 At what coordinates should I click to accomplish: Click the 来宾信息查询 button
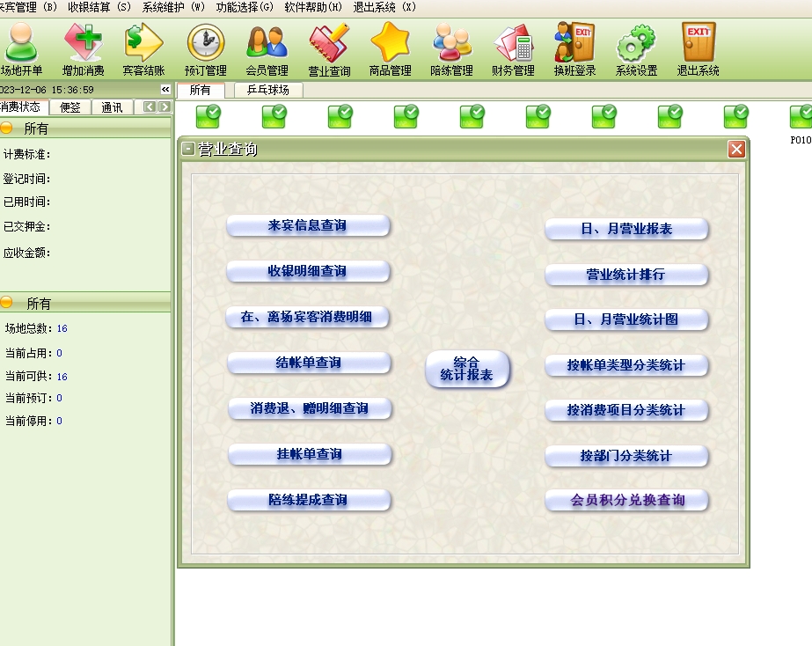pyautogui.click(x=308, y=226)
